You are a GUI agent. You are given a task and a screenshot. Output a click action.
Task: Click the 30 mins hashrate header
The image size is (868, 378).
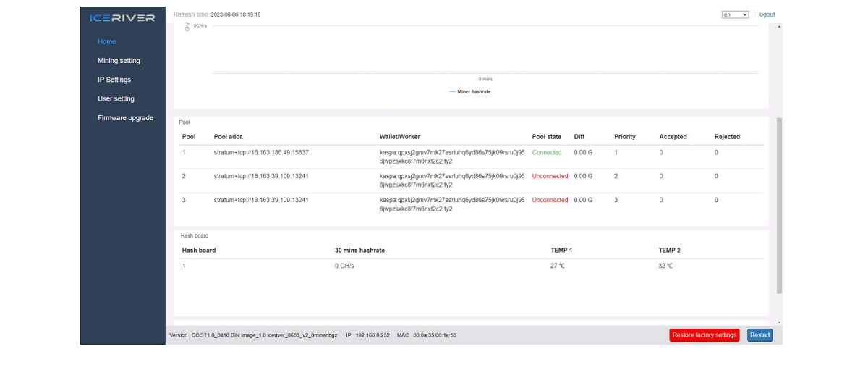pos(359,251)
